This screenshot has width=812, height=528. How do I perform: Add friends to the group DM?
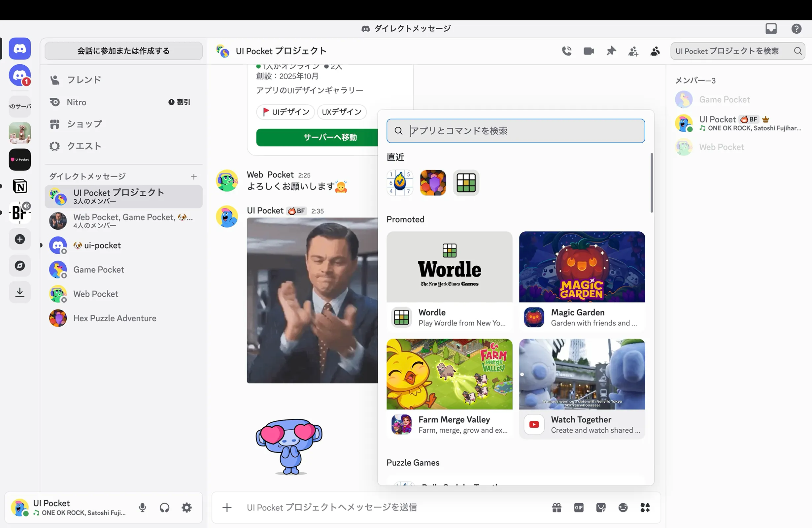tap(633, 51)
